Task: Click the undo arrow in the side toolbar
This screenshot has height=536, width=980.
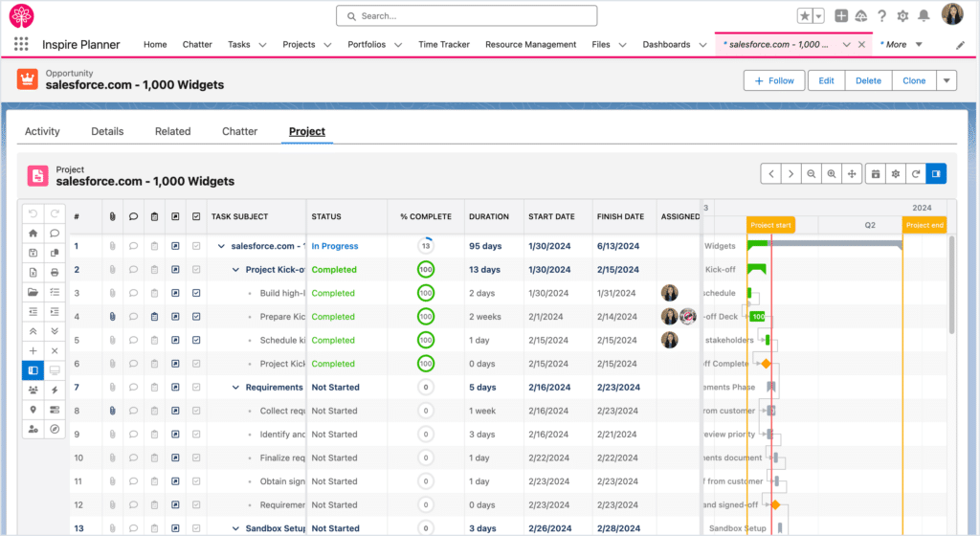Action: (x=33, y=213)
